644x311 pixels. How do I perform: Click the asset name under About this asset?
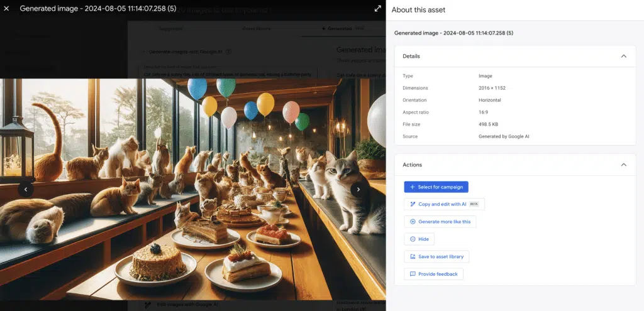click(453, 33)
